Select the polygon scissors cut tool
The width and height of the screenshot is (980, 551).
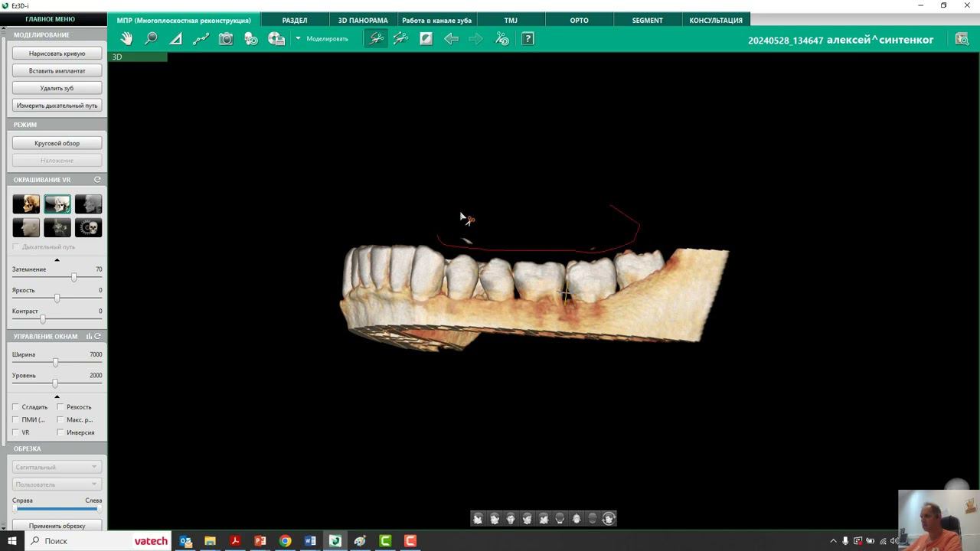(400, 38)
